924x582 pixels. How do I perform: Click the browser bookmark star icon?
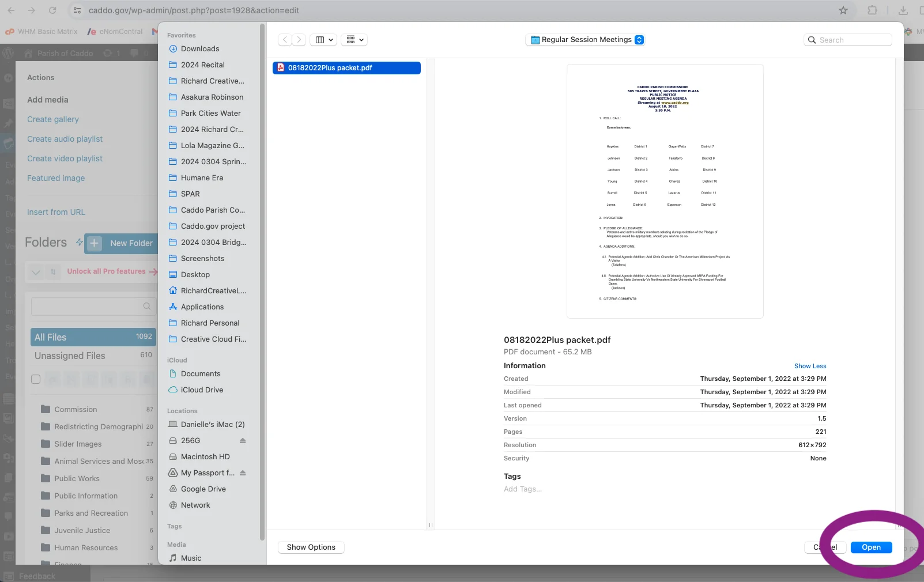tap(843, 10)
